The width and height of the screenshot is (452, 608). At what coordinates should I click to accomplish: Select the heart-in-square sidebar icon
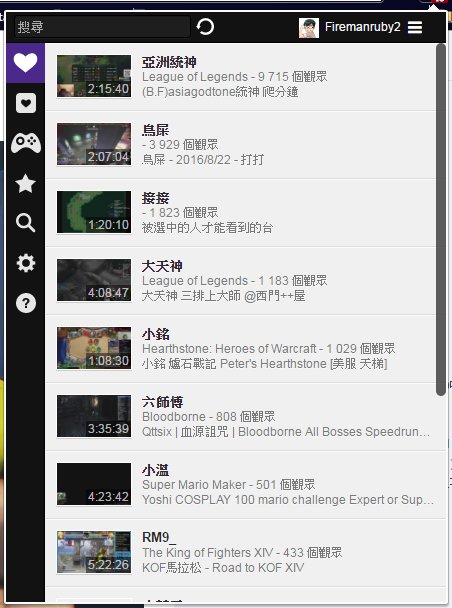pyautogui.click(x=26, y=103)
